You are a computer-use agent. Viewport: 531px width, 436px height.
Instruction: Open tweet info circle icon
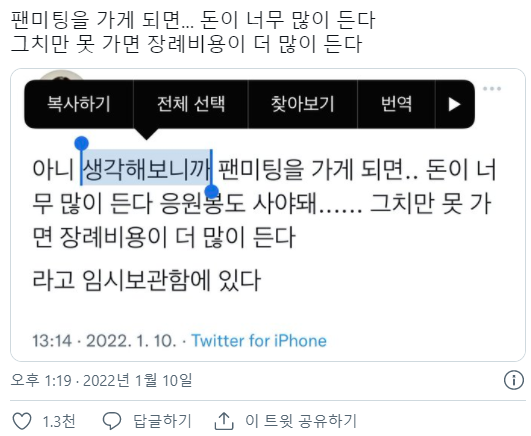[x=514, y=380]
